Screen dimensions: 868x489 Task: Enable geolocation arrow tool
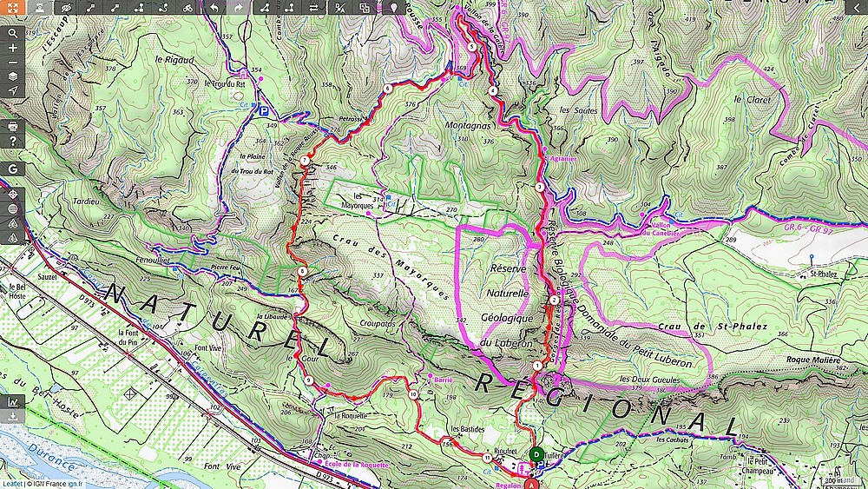(12, 91)
